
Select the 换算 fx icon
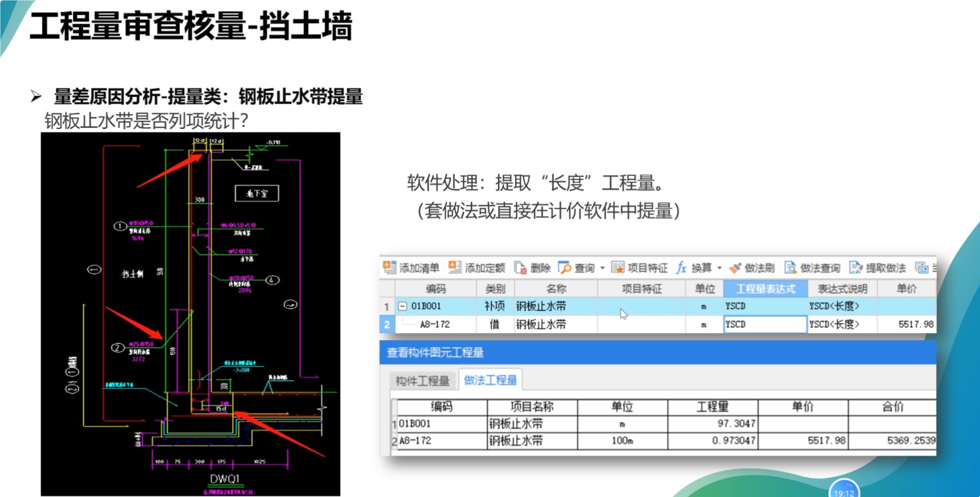pyautogui.click(x=682, y=268)
